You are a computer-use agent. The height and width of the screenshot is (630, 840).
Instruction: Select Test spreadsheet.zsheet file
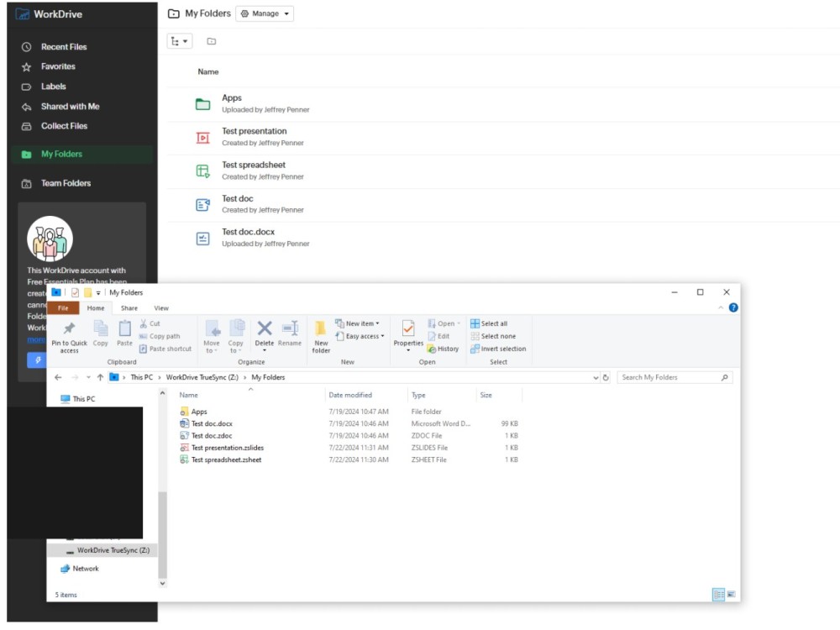[226, 460]
